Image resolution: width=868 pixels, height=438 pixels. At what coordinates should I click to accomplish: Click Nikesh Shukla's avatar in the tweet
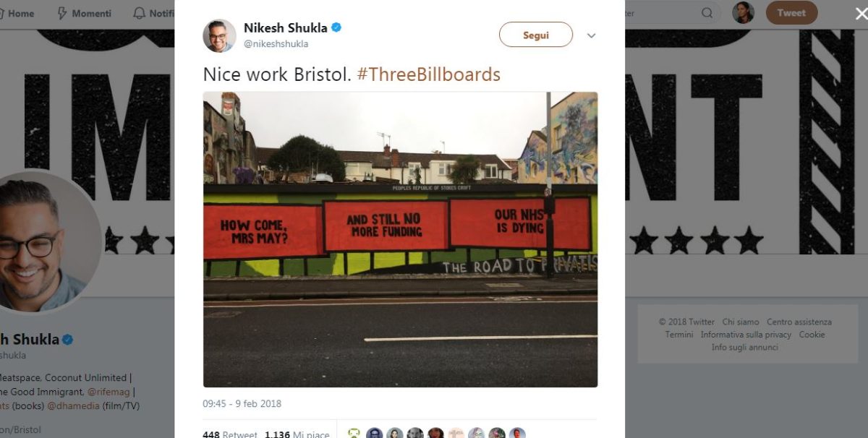coord(219,35)
